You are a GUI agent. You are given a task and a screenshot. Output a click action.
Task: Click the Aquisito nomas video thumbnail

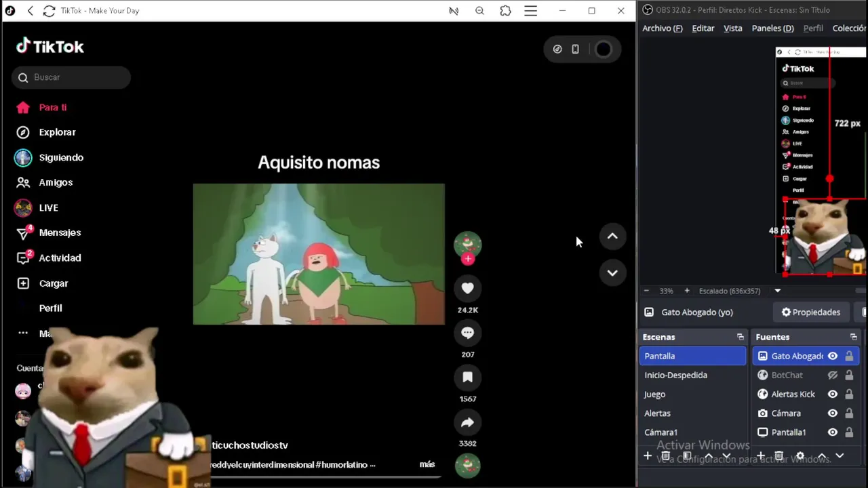coord(319,254)
